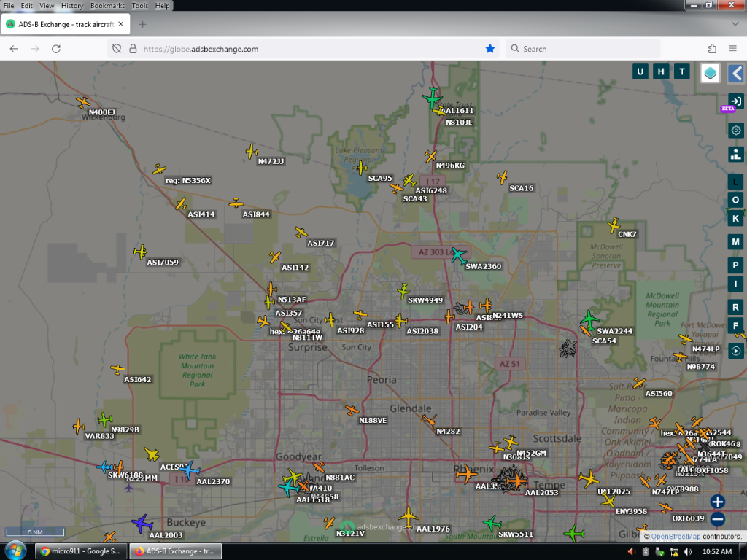Open the statistics podium icon
747x560 pixels.
coord(736,154)
